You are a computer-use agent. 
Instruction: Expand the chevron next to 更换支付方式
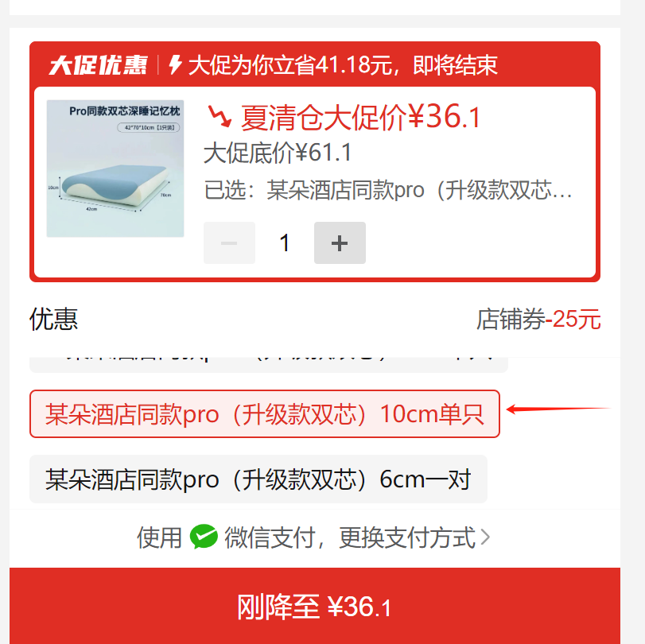485,537
